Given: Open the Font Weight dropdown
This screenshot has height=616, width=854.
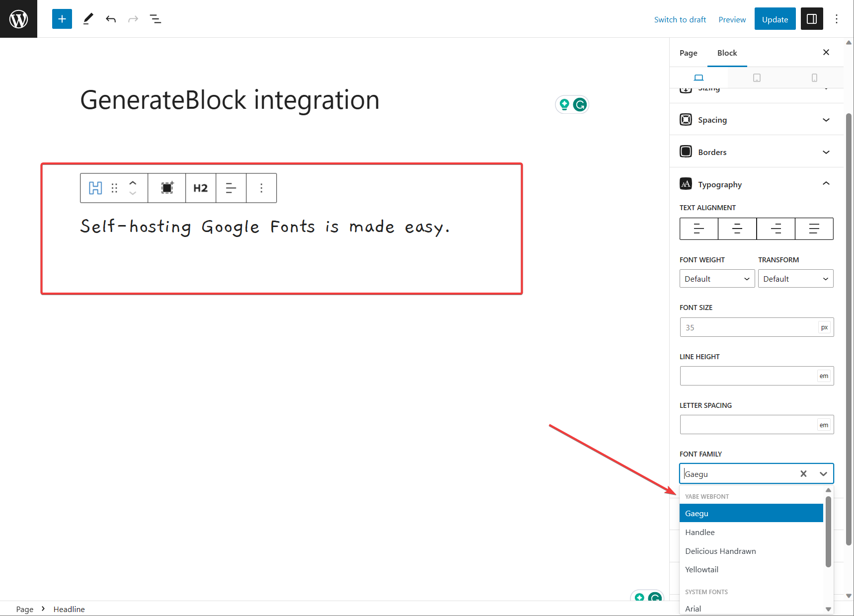Looking at the screenshot, I should pos(717,279).
